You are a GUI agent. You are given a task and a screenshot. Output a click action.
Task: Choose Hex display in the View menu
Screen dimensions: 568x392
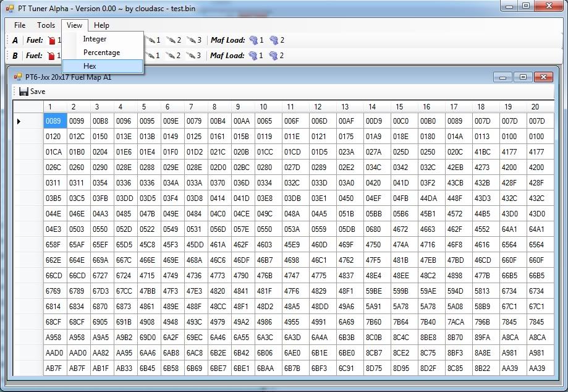click(90, 66)
